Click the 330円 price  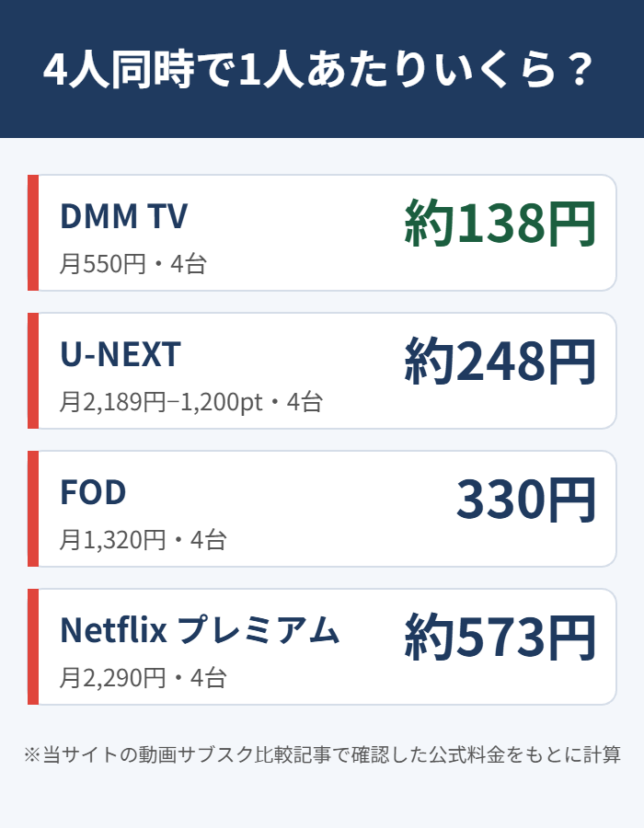click(x=526, y=500)
